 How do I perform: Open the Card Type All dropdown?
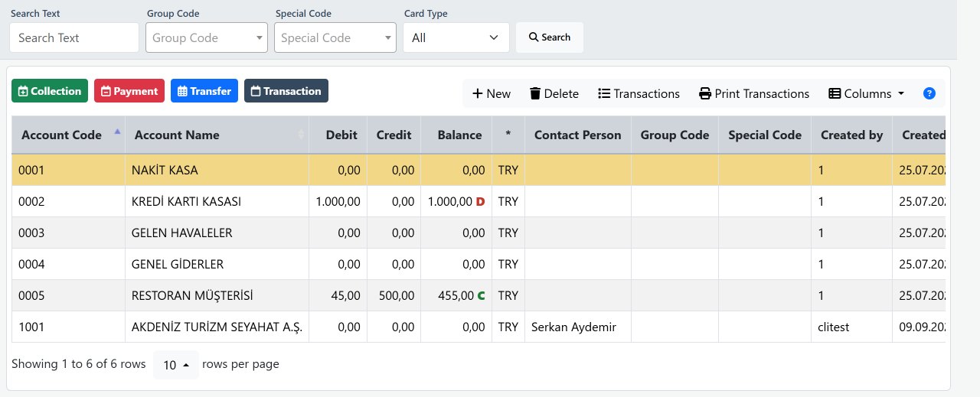pyautogui.click(x=456, y=37)
